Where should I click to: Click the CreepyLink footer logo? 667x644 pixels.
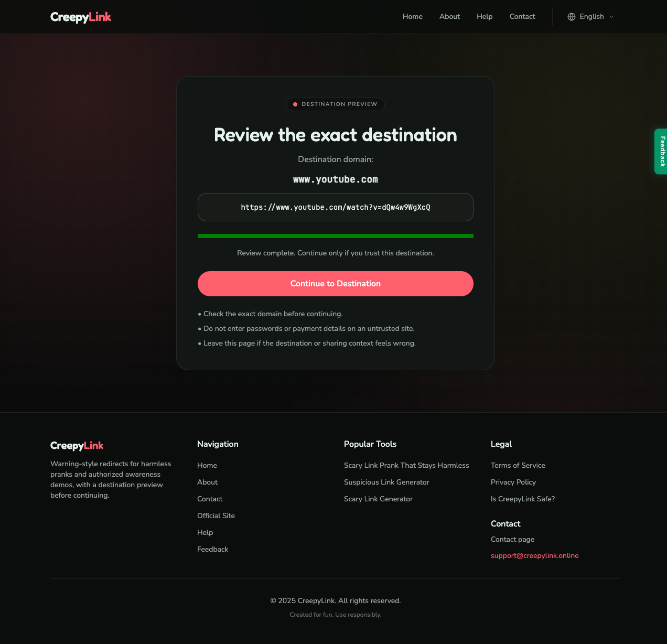77,446
